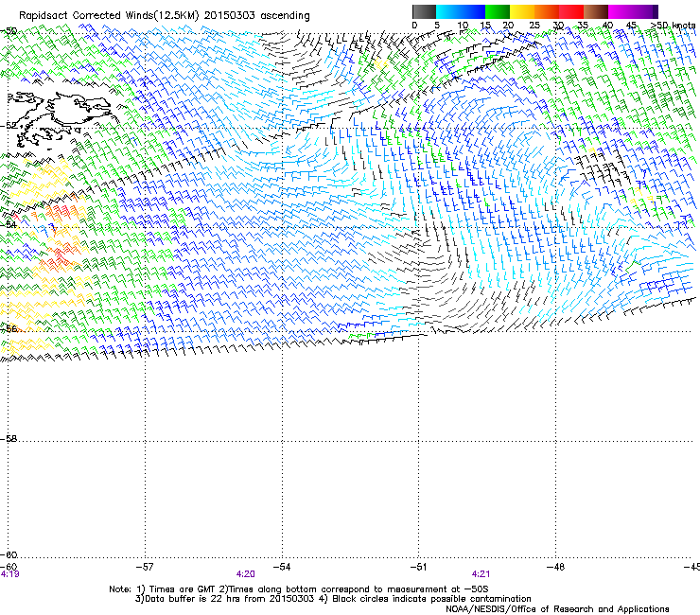Click the red 30-35 knots color segment
The width and height of the screenshot is (700, 615).
pos(571,11)
